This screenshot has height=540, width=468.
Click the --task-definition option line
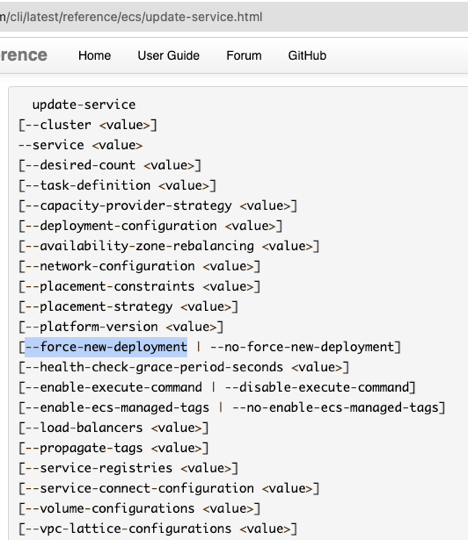[117, 185]
